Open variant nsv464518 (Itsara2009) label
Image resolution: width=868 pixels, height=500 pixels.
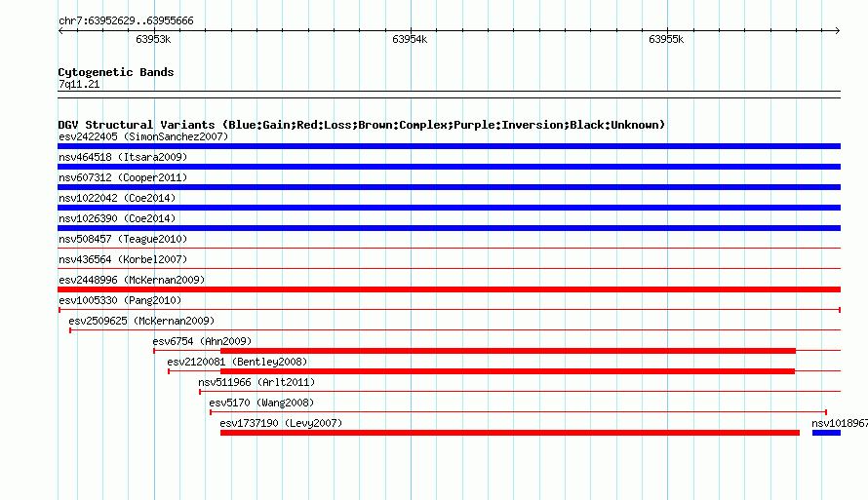123,157
